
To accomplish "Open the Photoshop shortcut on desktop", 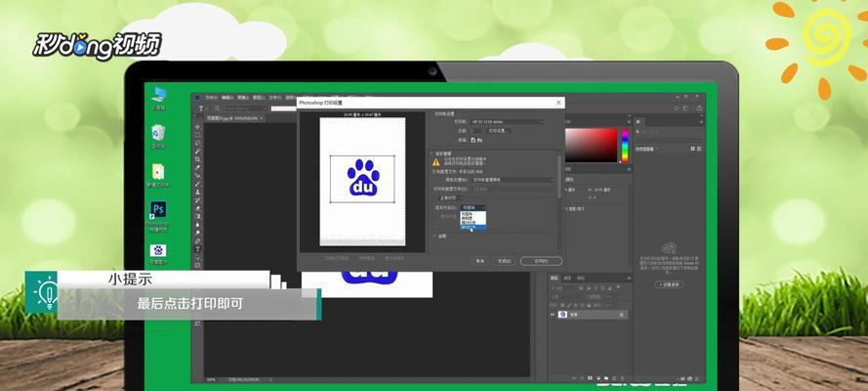I will pyautogui.click(x=159, y=217).
